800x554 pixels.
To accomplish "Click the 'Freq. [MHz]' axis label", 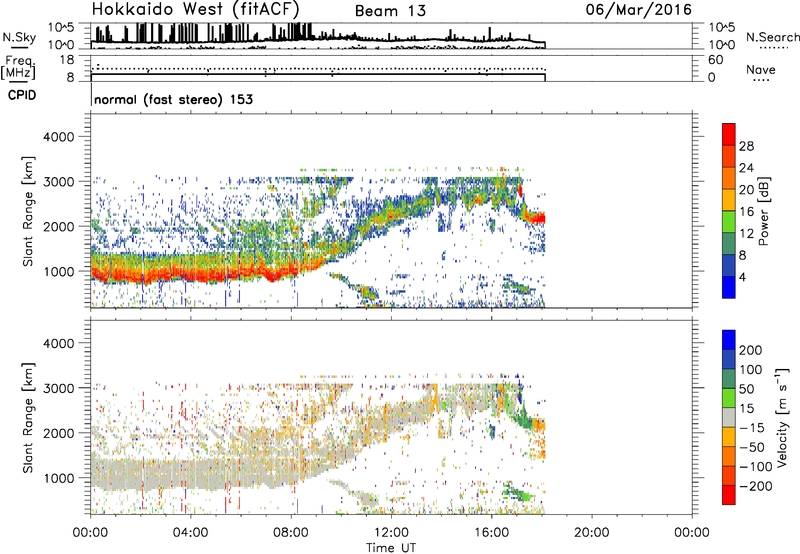I will click(18, 67).
